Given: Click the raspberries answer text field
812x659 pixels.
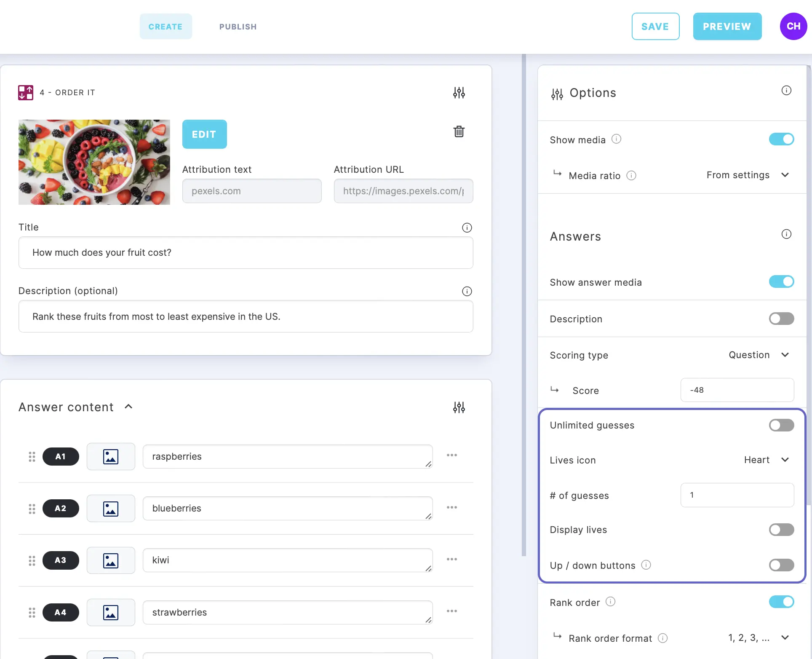Looking at the screenshot, I should 288,456.
